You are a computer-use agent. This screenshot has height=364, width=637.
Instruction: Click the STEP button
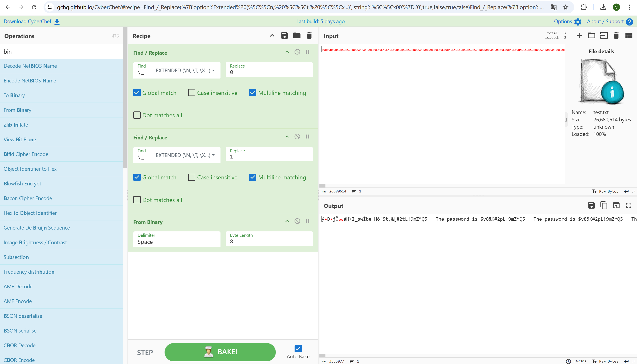(145, 352)
